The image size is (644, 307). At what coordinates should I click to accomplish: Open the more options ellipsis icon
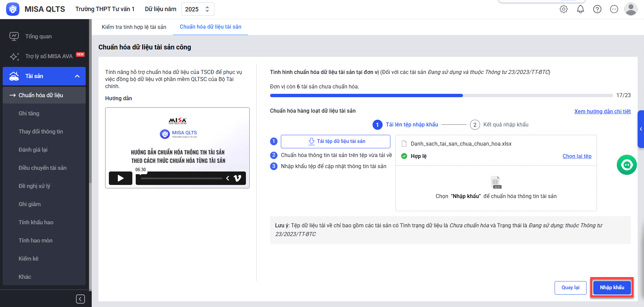click(614, 9)
